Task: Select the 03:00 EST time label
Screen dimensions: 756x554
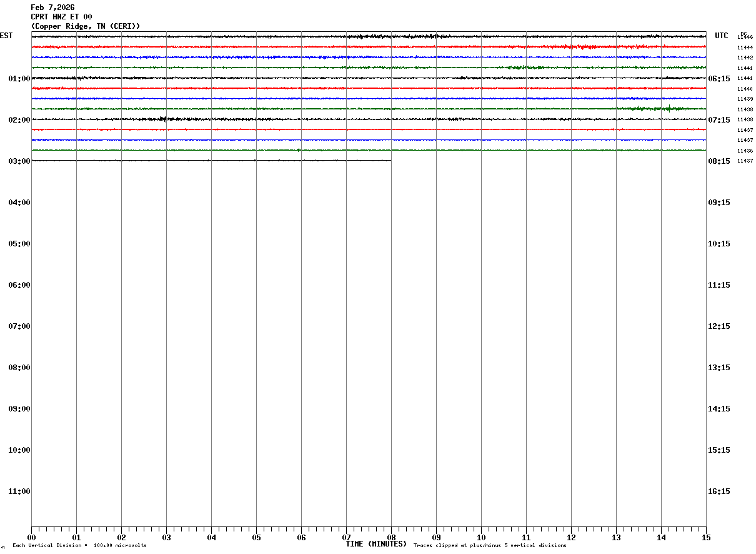Action: click(x=19, y=161)
